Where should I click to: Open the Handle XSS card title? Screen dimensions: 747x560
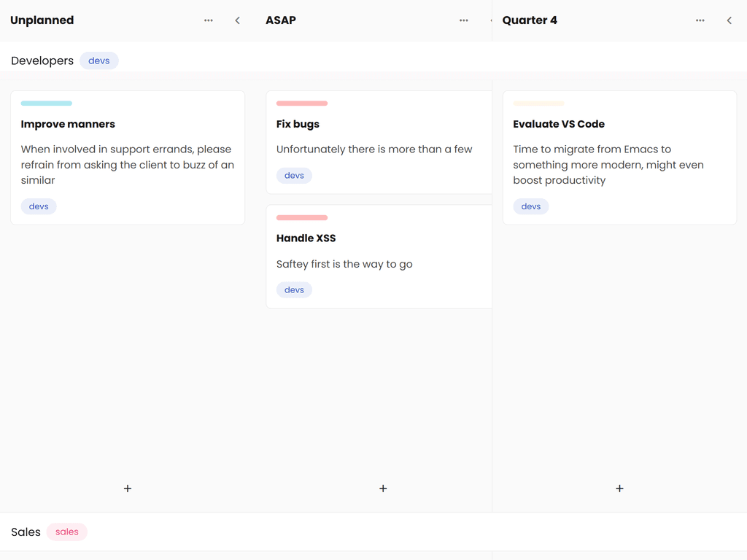pyautogui.click(x=306, y=238)
